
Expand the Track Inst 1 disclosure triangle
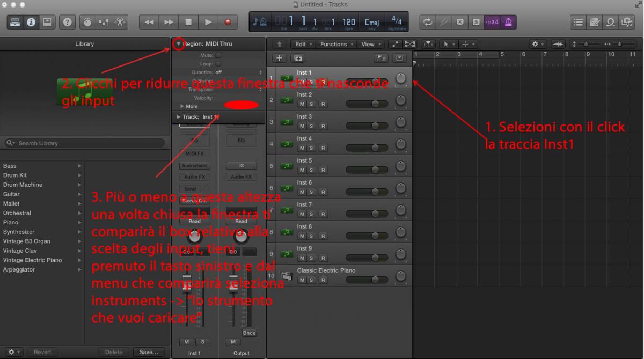179,116
